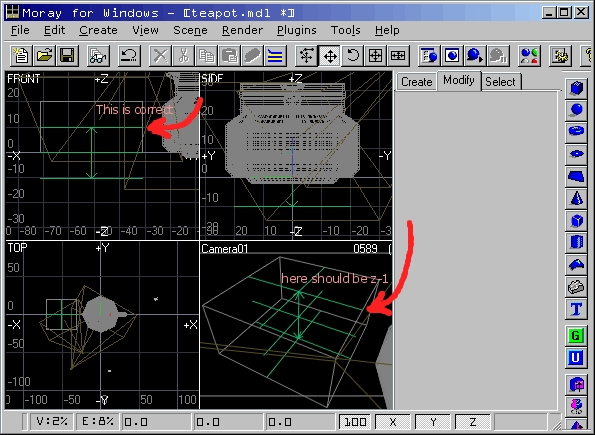Viewport: 595px width, 435px height.
Task: Open the Tools menu
Action: pos(345,30)
